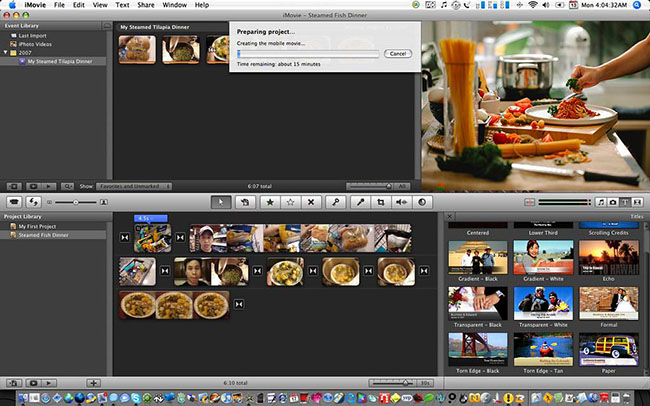
Task: Collapse the 2007 folder in Event Library
Action: click(x=5, y=53)
